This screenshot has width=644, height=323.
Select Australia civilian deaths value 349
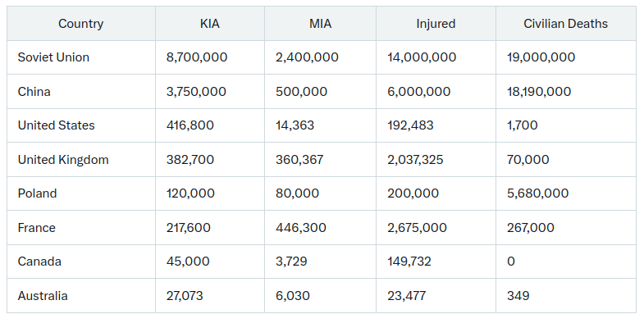pos(518,295)
